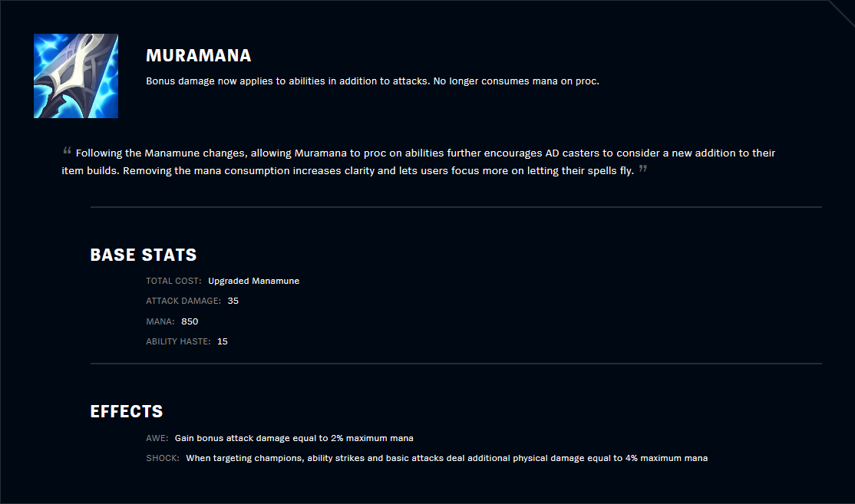The image size is (855, 504).
Task: Select the attack damage value 35
Action: click(233, 301)
